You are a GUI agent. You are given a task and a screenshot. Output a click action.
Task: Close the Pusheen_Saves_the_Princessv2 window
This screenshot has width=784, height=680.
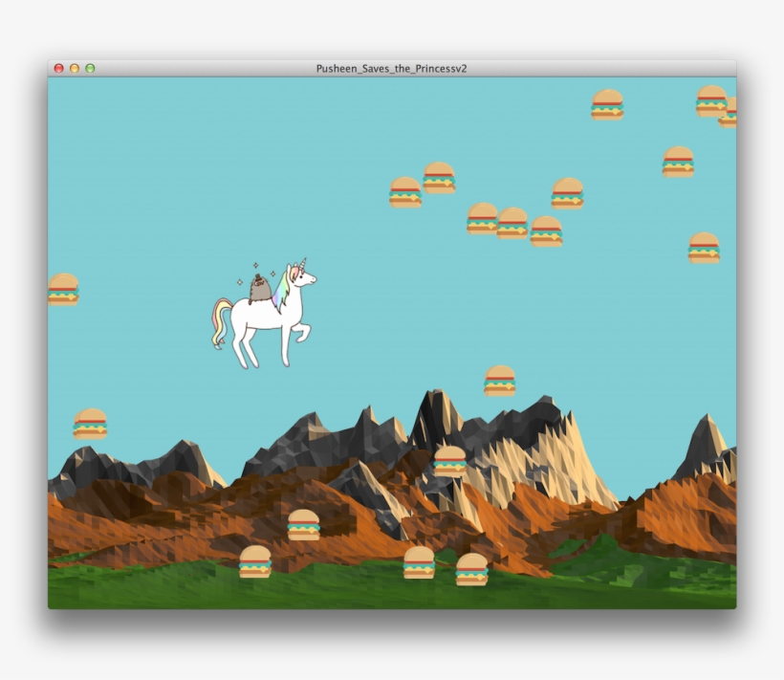click(x=58, y=69)
